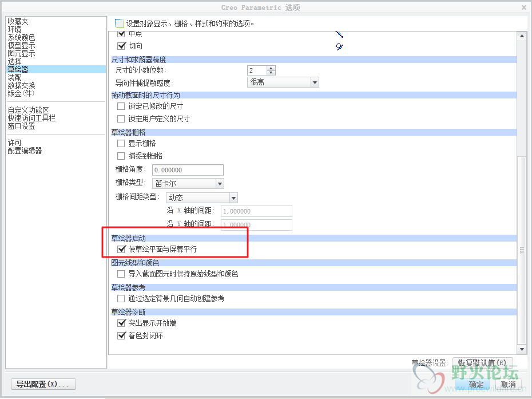Click 恢复默认值 button

pyautogui.click(x=482, y=363)
